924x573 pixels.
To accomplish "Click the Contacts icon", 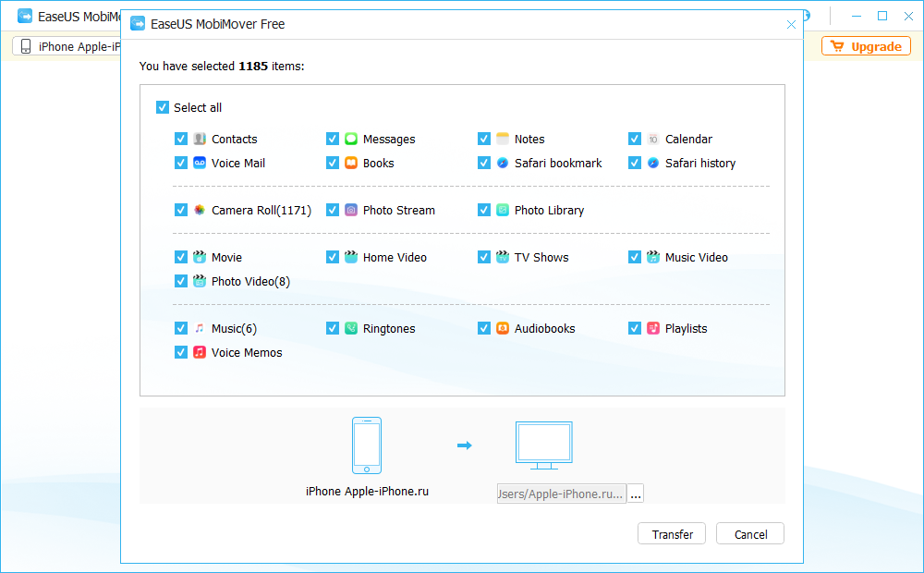I will point(200,140).
